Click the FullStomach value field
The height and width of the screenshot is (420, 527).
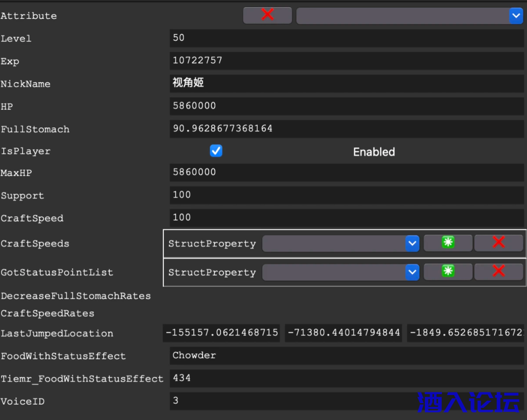pyautogui.click(x=346, y=129)
